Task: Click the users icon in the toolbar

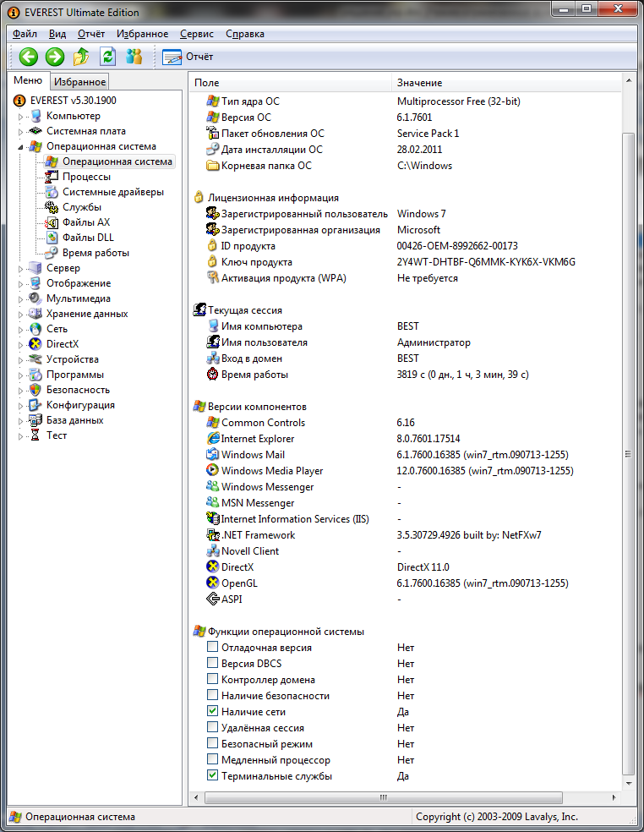Action: (x=134, y=57)
